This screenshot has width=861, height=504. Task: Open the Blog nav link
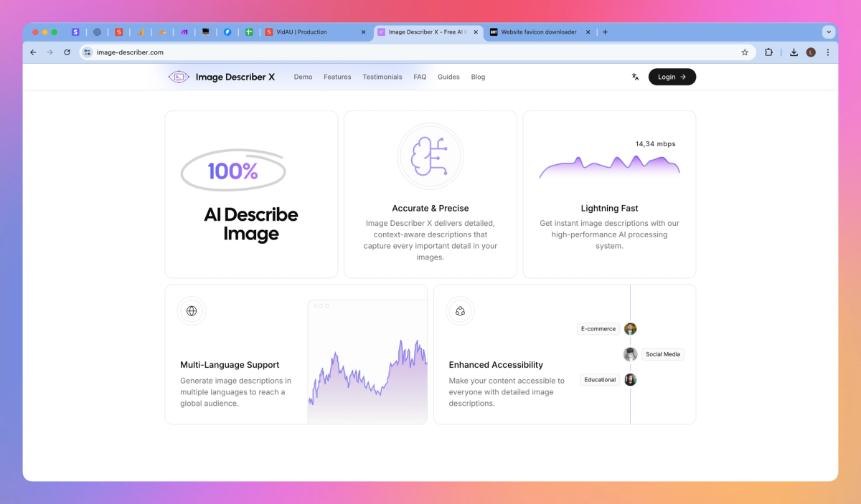478,77
